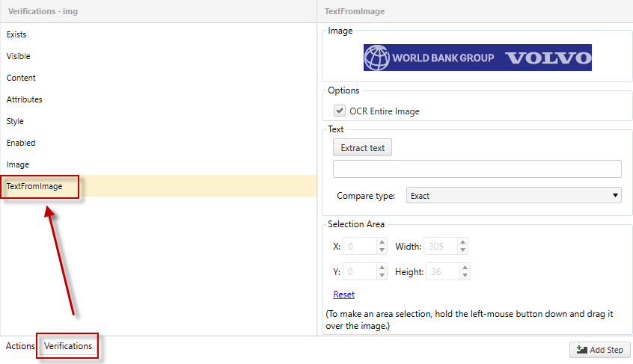Click the World Bank globe logo
This screenshot has height=364, width=633.
tap(377, 58)
